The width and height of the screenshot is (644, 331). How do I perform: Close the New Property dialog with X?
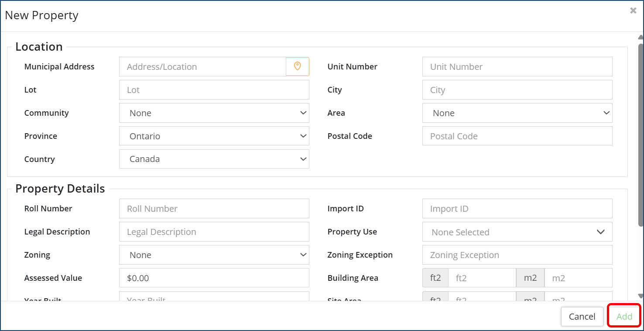click(633, 11)
